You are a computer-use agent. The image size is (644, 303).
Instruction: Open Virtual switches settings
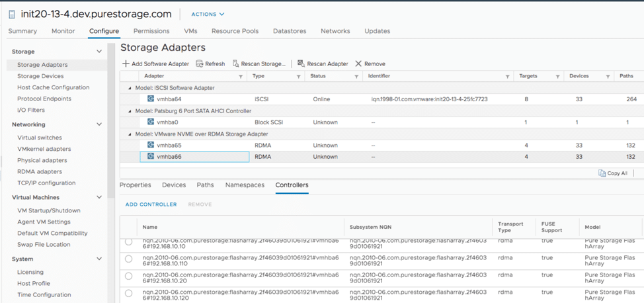click(40, 138)
